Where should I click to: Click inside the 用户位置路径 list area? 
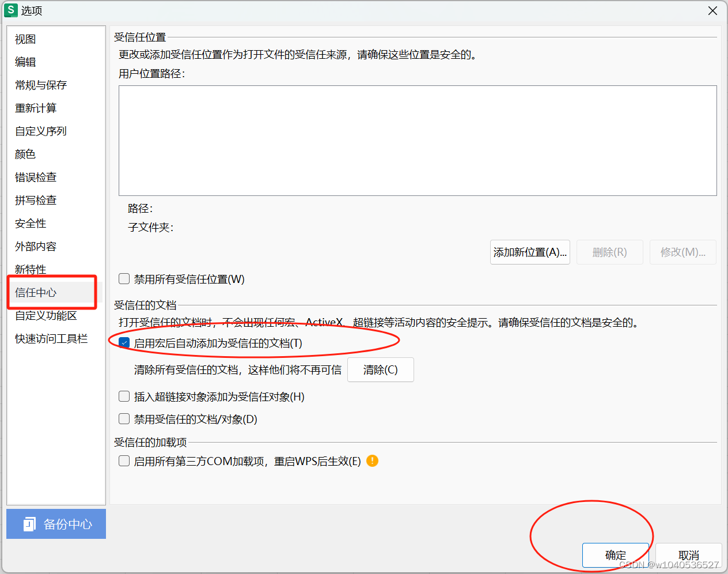[418, 140]
